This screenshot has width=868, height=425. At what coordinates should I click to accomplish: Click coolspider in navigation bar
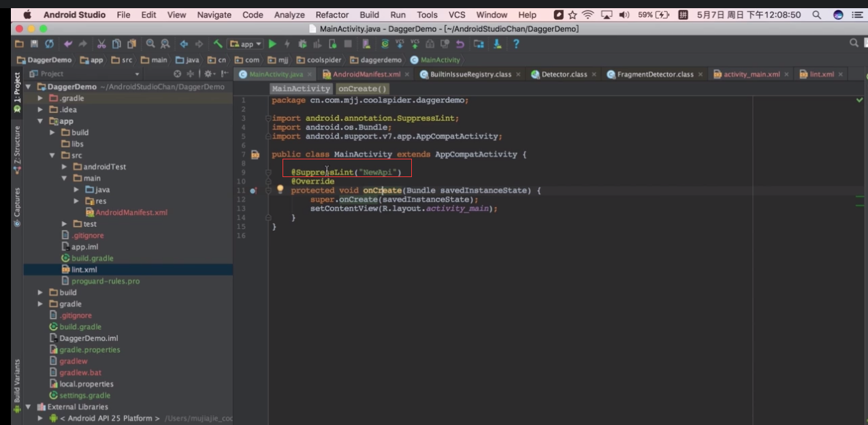(319, 60)
